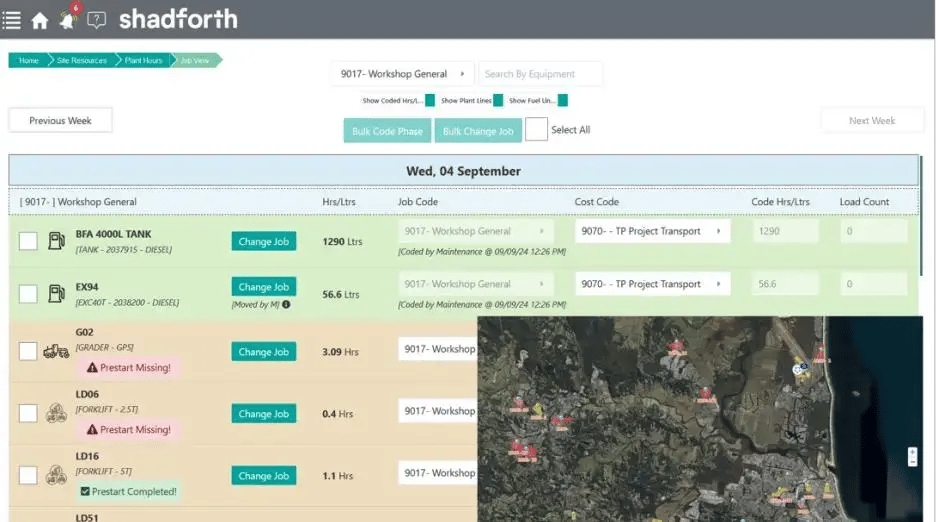Screen dimensions: 939x522
Task: Navigate to Site Resources breadcrumb
Action: [x=81, y=60]
